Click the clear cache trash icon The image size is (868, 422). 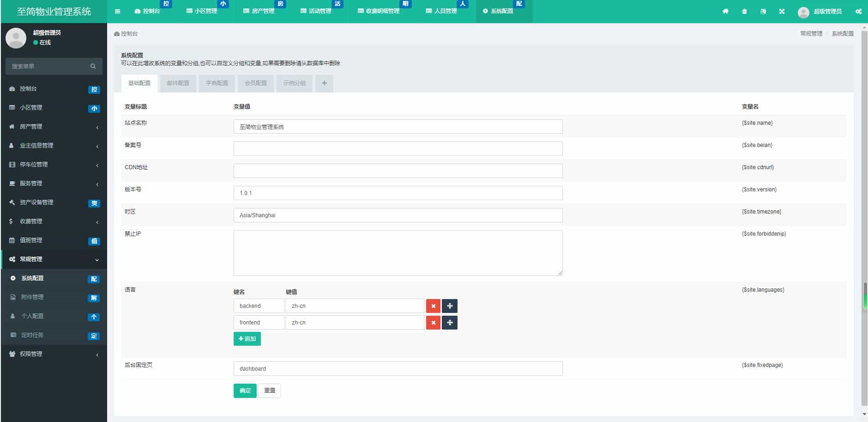click(744, 11)
